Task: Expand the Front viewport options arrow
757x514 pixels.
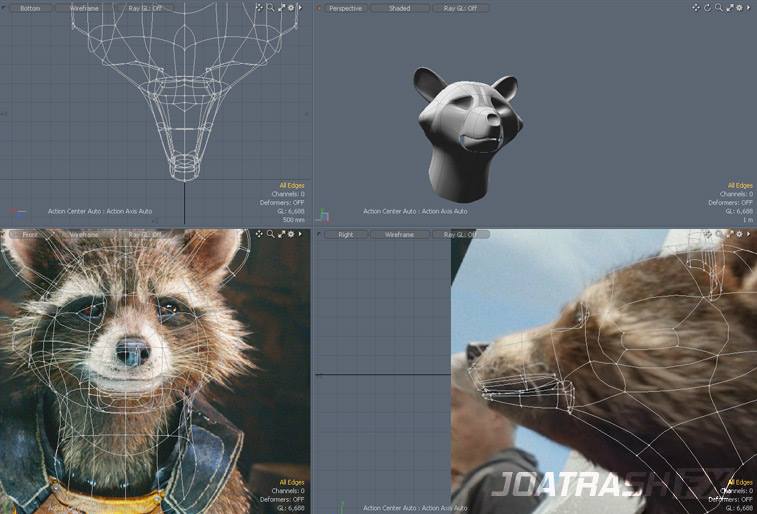Action: 300,234
